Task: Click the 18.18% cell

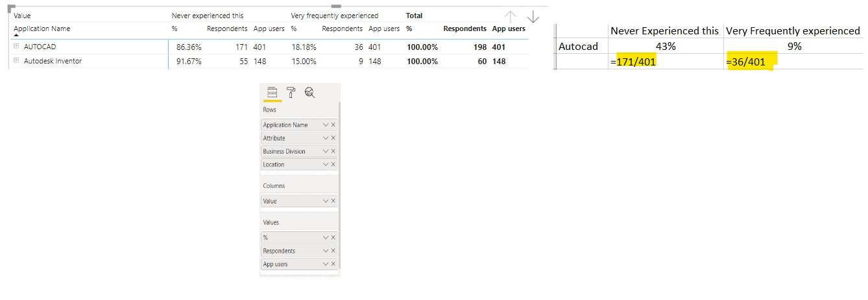Action: coord(304,47)
